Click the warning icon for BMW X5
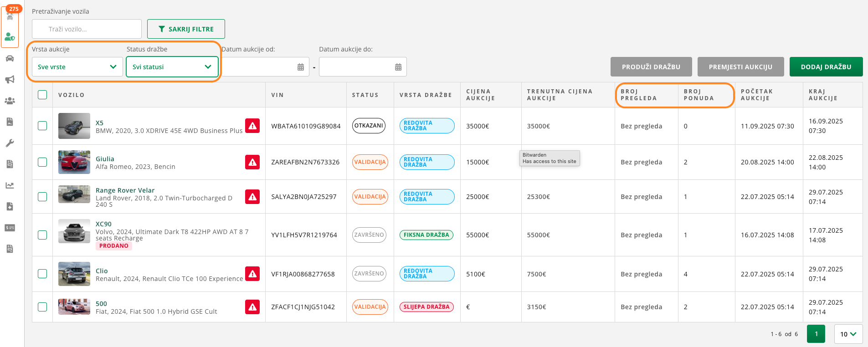 coord(252,126)
